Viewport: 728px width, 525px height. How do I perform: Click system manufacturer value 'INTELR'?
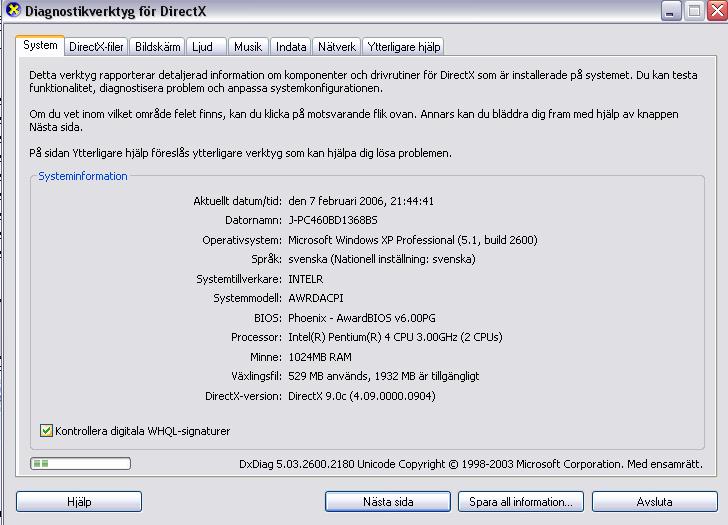pos(306,279)
